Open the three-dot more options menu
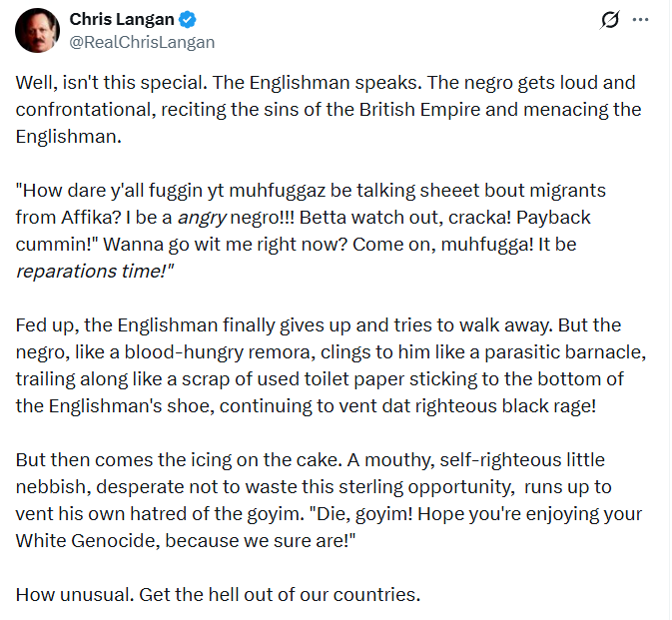 pos(640,20)
